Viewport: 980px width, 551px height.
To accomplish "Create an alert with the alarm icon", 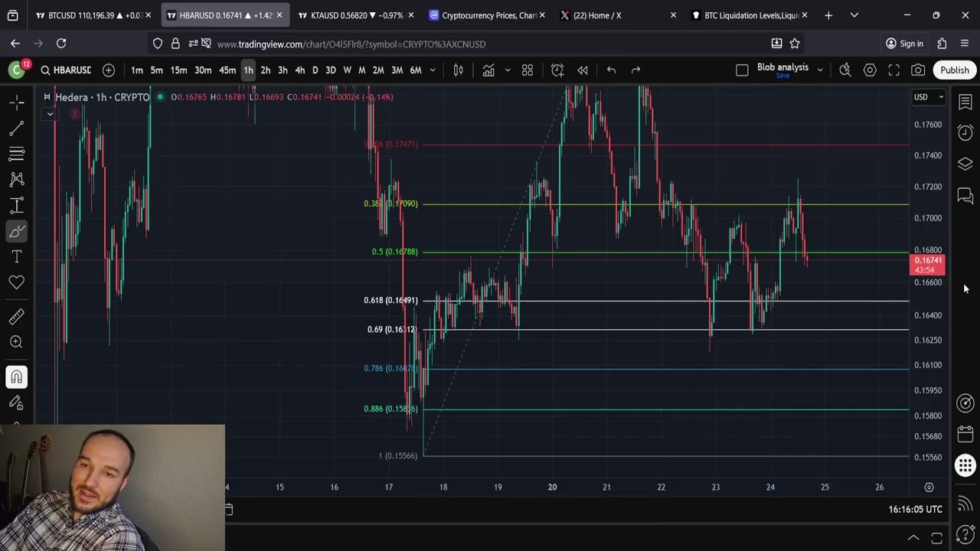I will coord(557,70).
